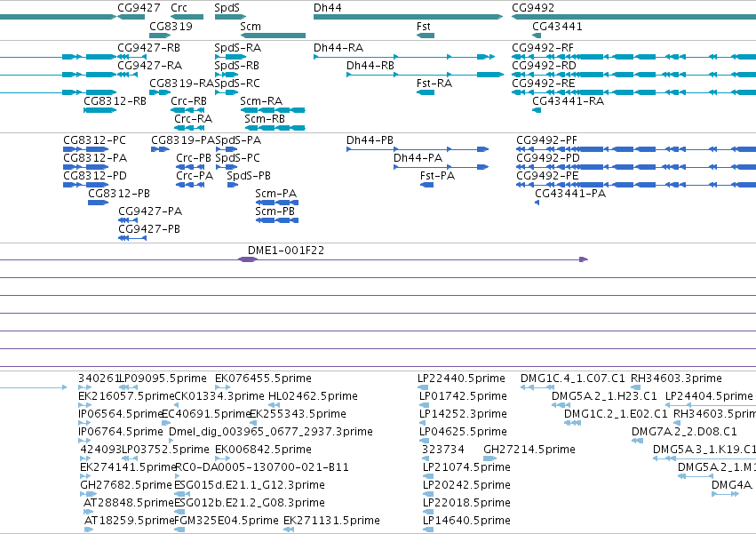This screenshot has height=534, width=756.
Task: Select the Dh44 gene bar
Action: click(408, 17)
